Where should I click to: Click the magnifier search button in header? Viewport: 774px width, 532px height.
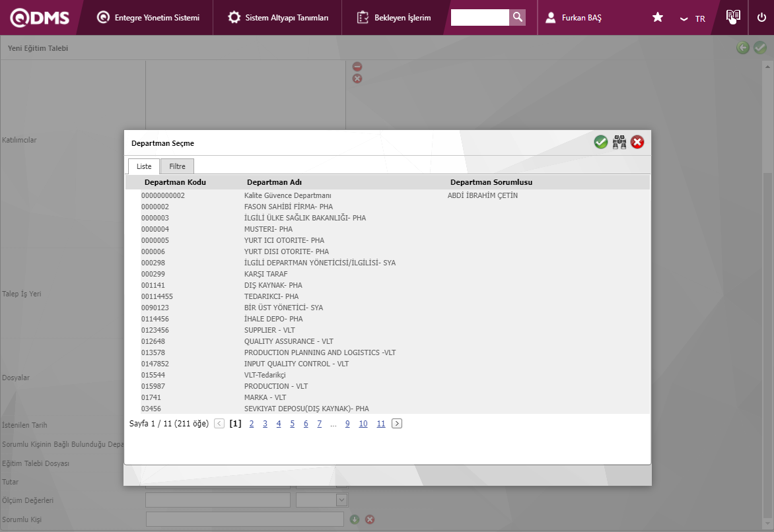pos(518,17)
